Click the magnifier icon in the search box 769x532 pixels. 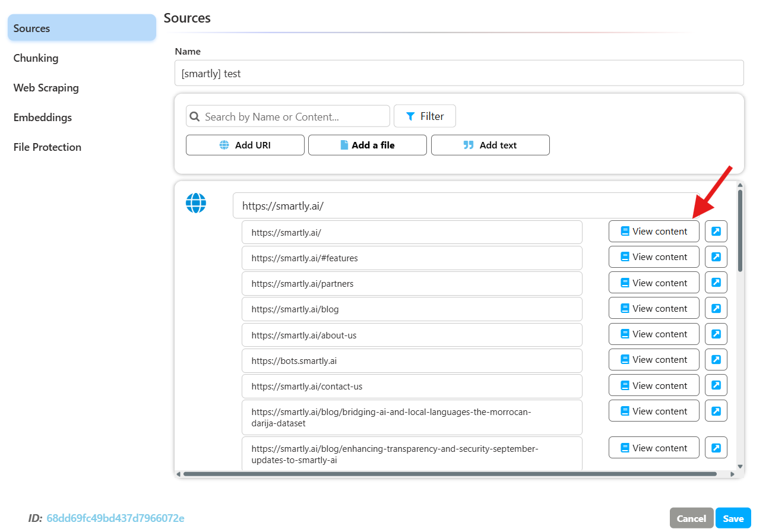click(x=194, y=116)
